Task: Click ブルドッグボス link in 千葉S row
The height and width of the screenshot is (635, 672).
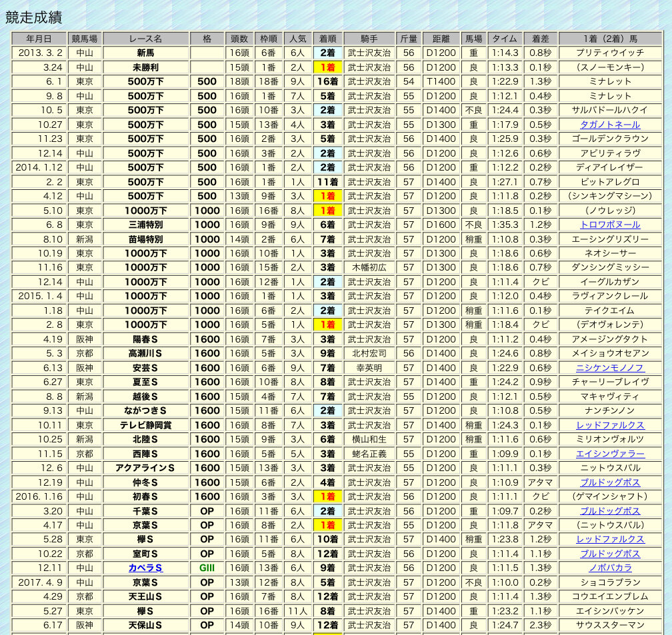Action: [609, 511]
